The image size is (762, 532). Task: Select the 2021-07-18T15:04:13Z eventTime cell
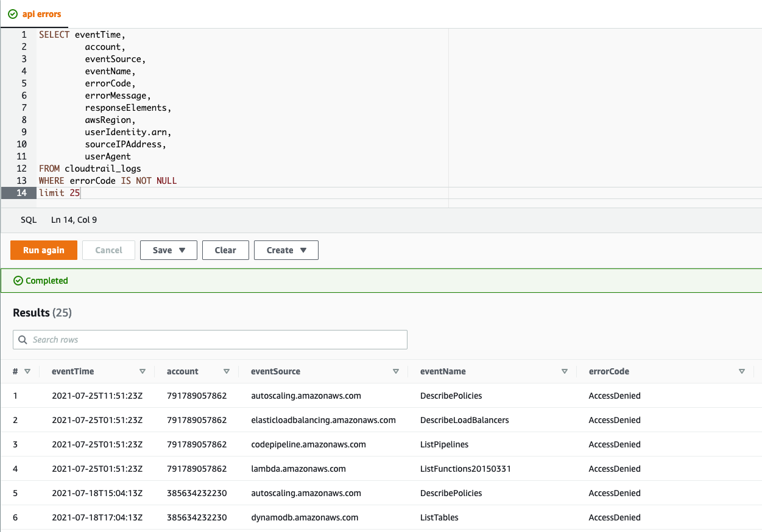tap(97, 493)
